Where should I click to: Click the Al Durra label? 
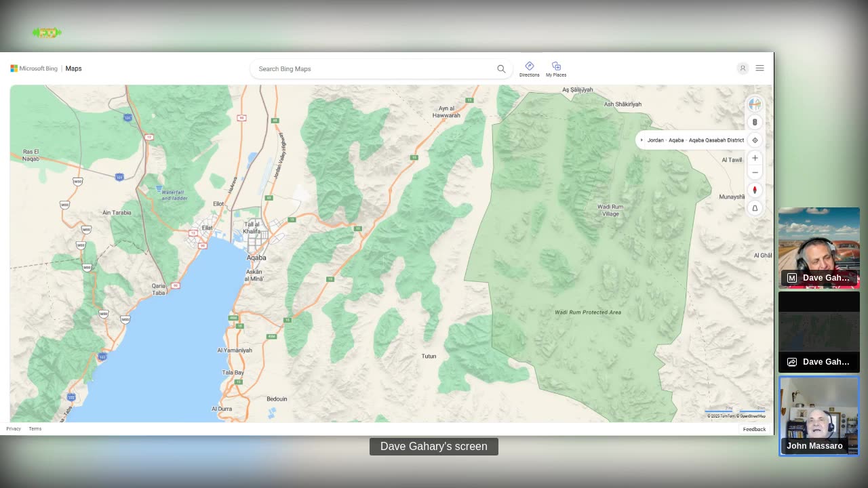tap(222, 409)
